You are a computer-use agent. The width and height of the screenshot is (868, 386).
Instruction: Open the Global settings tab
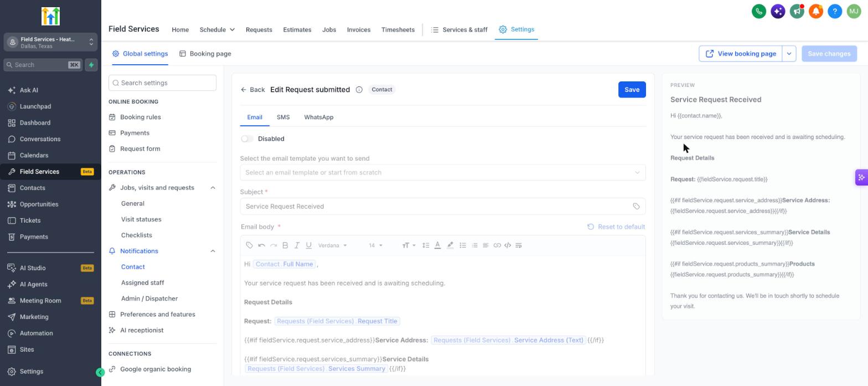140,54
